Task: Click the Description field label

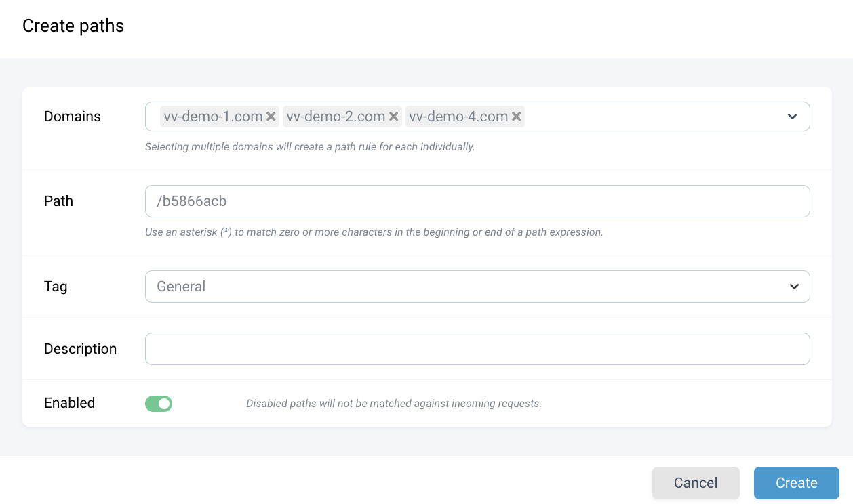Action: pos(80,349)
